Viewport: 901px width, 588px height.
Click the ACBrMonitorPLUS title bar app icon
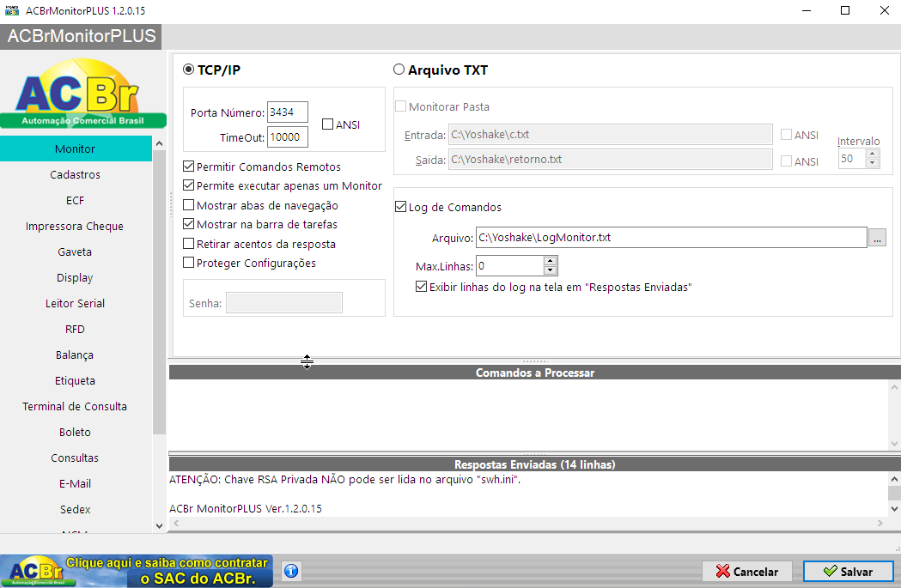click(11, 10)
